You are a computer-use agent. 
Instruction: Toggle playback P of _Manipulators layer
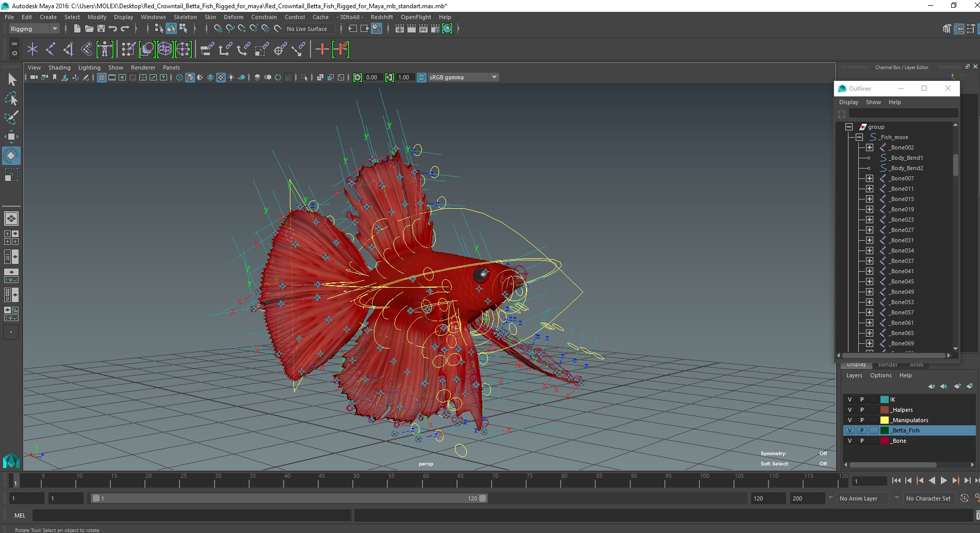861,420
